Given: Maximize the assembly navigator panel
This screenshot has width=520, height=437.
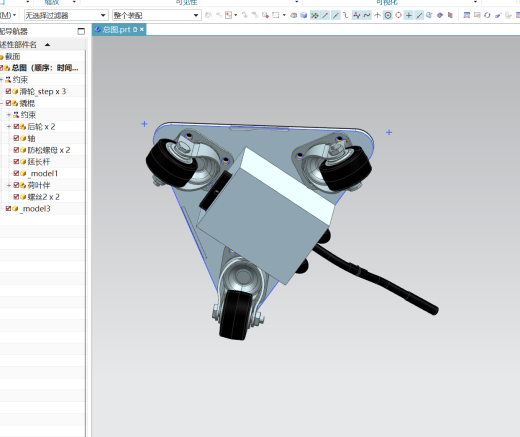Looking at the screenshot, I should (81, 31).
